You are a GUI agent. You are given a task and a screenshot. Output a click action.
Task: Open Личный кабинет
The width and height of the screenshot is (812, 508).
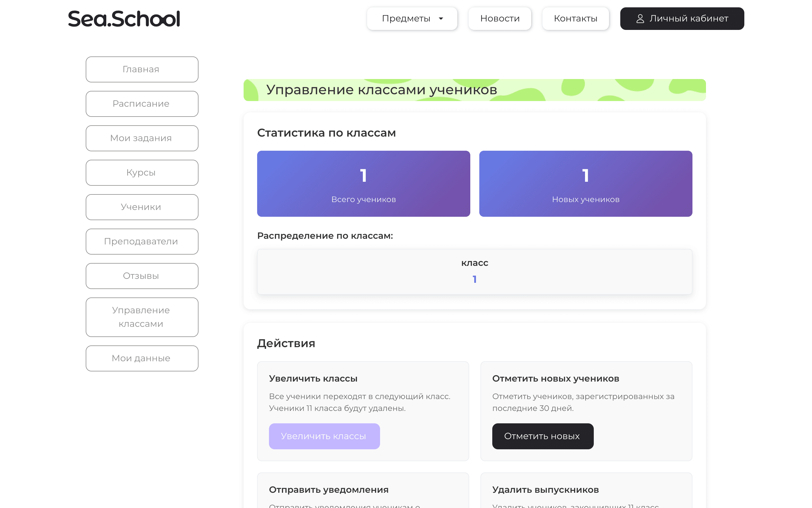[682, 18]
